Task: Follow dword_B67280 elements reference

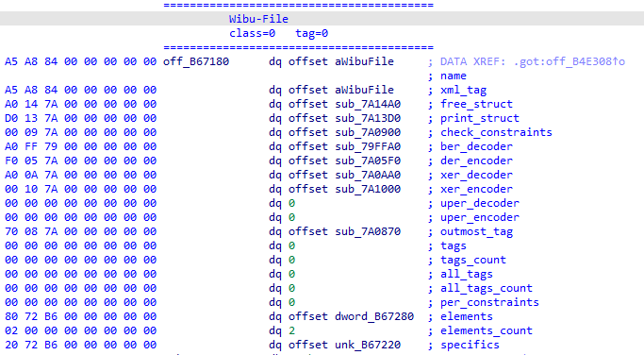Action: [x=374, y=316]
